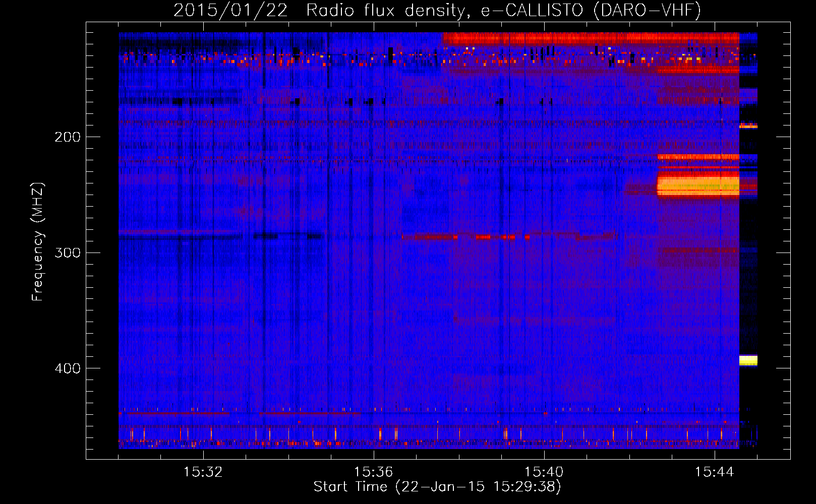816x504 pixels.
Task: Click the yellow block near 400 MHz at right edge
Action: pyautogui.click(x=748, y=360)
